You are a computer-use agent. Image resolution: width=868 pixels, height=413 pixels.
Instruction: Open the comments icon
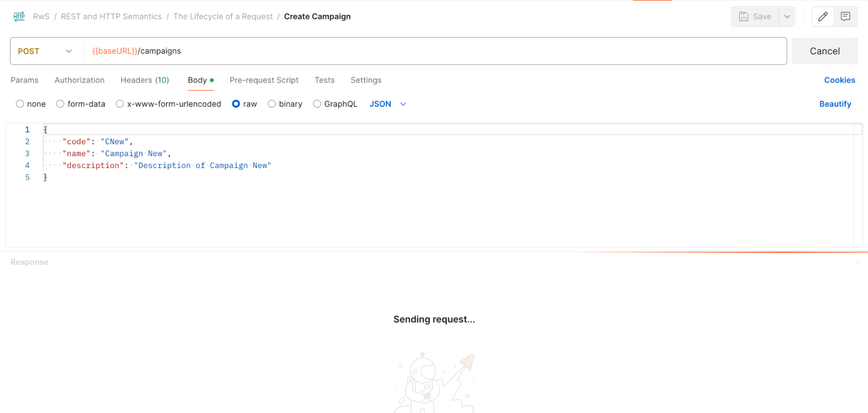point(845,17)
